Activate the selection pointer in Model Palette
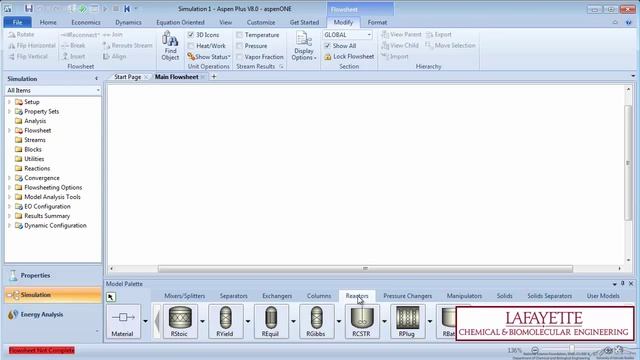Image resolution: width=640 pixels, height=360 pixels. pos(111,297)
